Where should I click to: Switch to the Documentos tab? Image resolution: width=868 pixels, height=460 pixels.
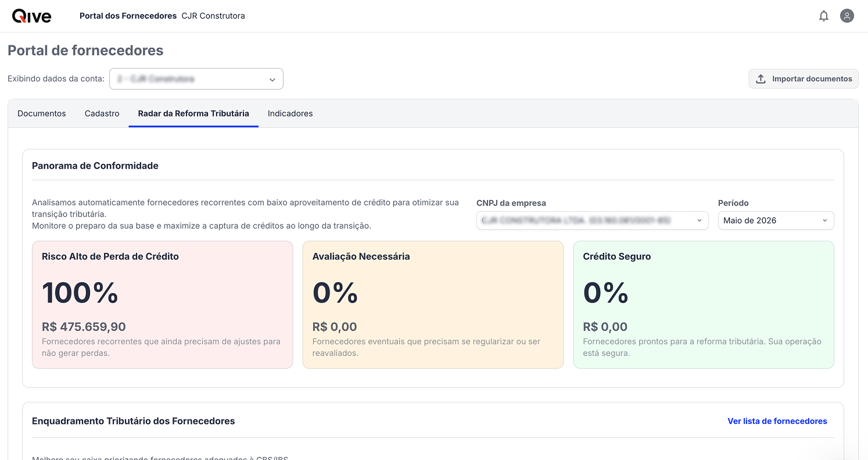coord(42,113)
